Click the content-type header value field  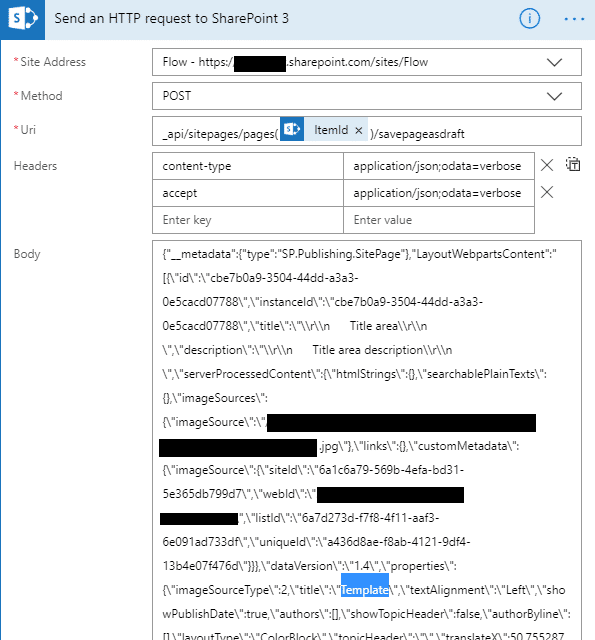pyautogui.click(x=439, y=166)
